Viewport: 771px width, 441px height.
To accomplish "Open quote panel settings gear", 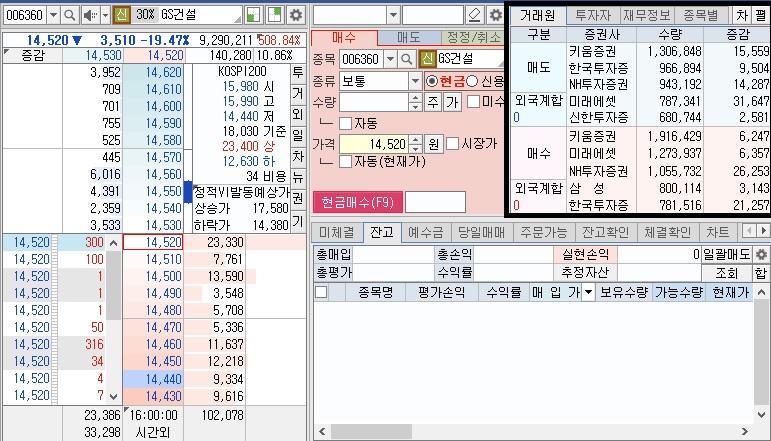I will click(296, 15).
